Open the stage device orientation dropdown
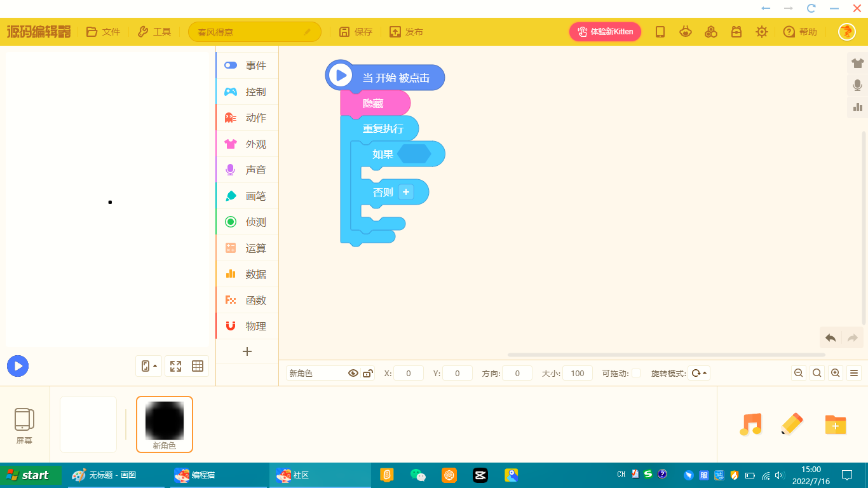This screenshot has width=868, height=488. [x=149, y=366]
